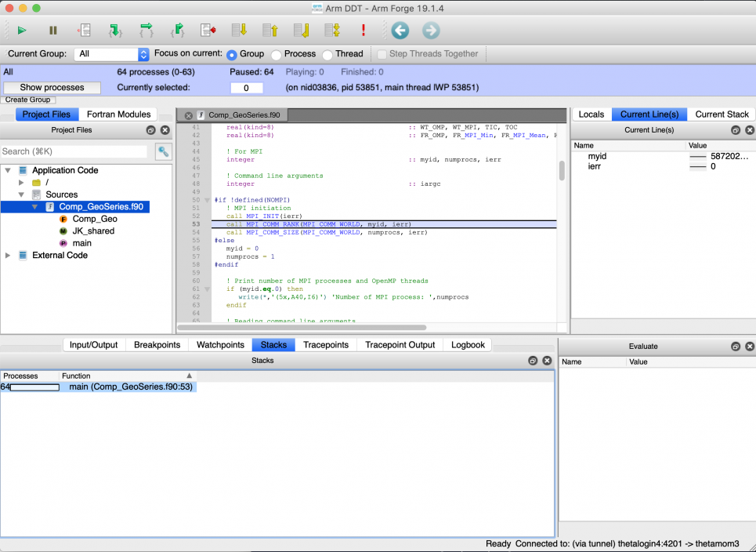Screen dimensions: 756x552
Task: Select the Thread focus radio button
Action: [x=327, y=55]
